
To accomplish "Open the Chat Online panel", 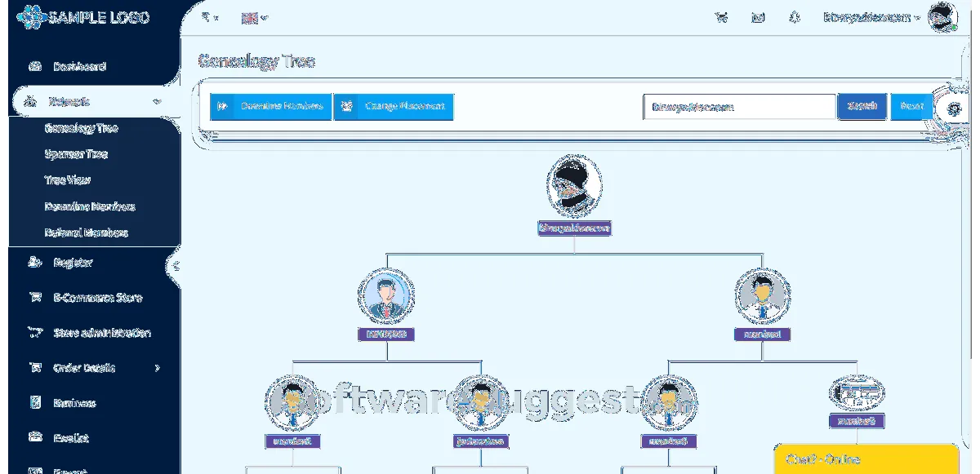I will pyautogui.click(x=866, y=459).
